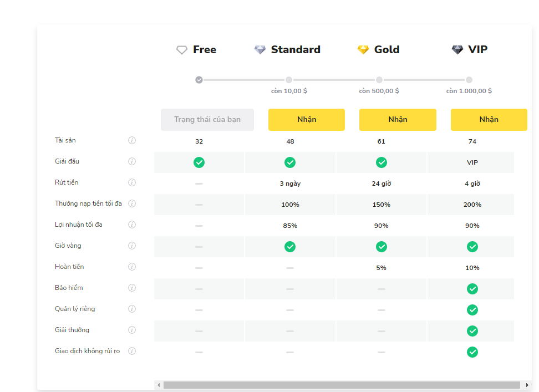Click the progress marker above còn 500,00 $
Image resolution: width=539 pixels, height=392 pixels.
tap(379, 80)
